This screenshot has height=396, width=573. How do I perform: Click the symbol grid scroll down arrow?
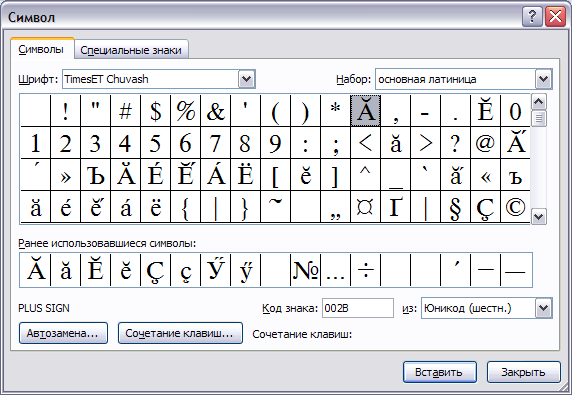539,217
